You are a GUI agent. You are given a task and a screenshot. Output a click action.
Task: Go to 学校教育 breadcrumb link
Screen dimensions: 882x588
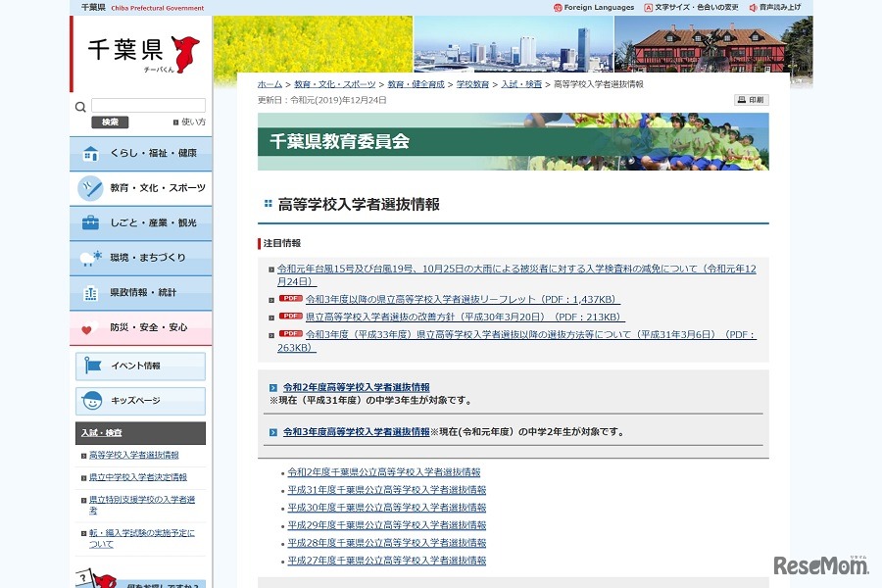point(472,84)
